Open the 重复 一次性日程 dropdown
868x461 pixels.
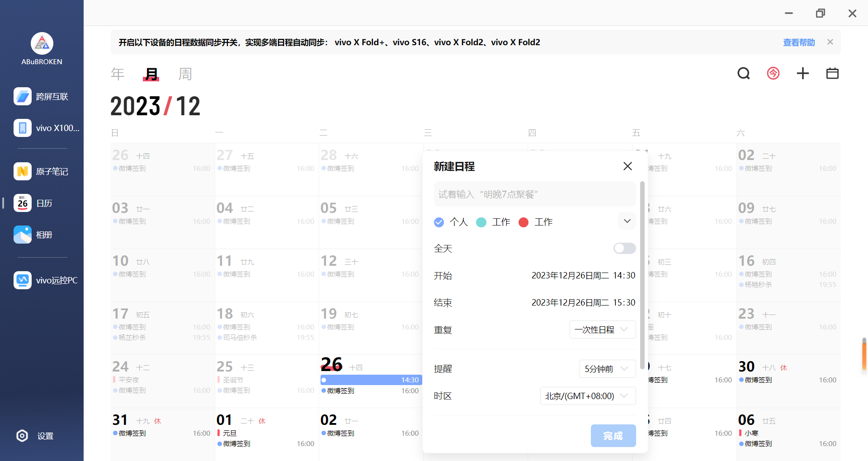click(603, 329)
